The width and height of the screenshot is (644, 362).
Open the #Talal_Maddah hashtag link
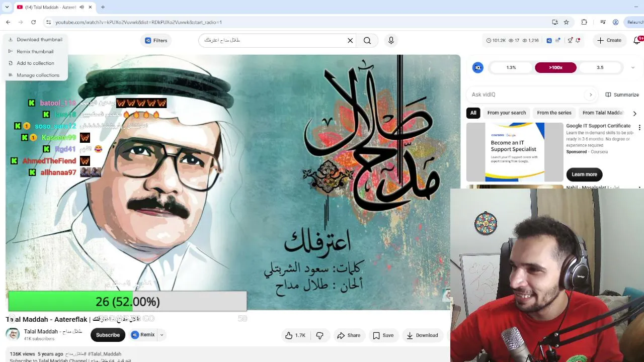(105, 354)
